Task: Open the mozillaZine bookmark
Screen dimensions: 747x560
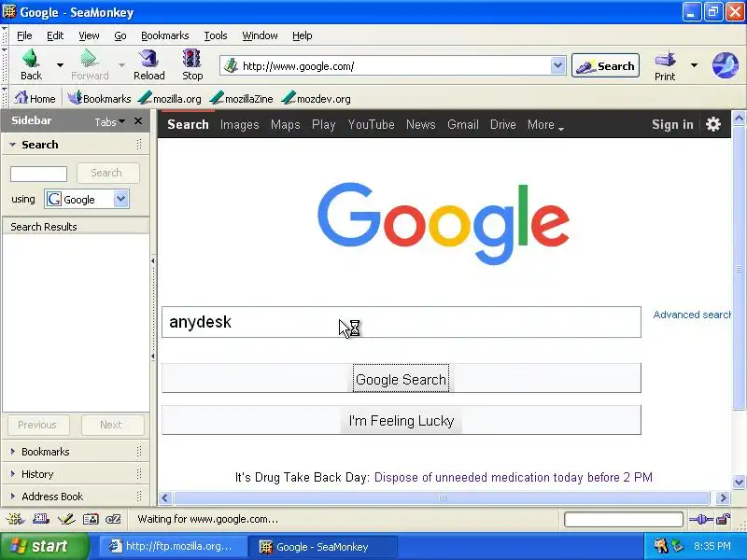Action: coord(242,99)
